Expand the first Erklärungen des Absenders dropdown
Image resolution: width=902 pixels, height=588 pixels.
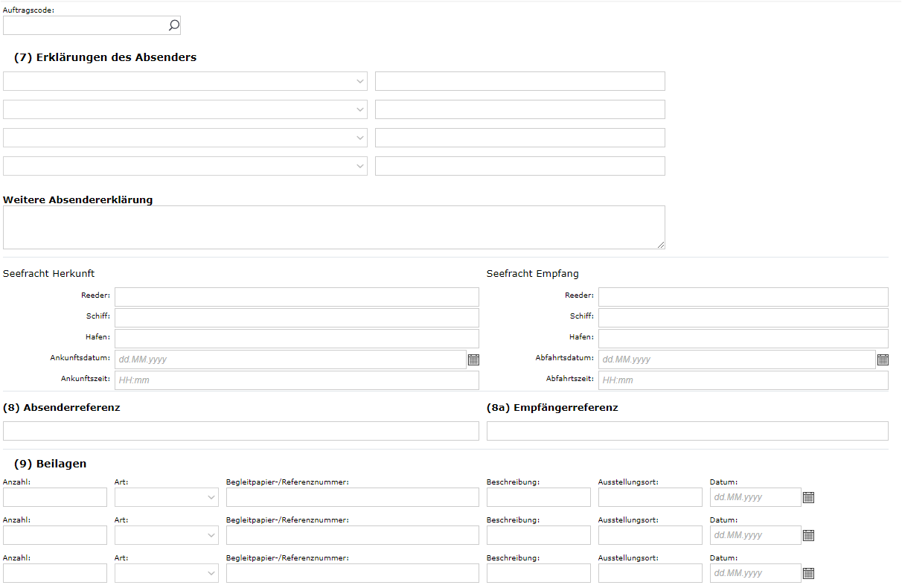click(x=185, y=81)
